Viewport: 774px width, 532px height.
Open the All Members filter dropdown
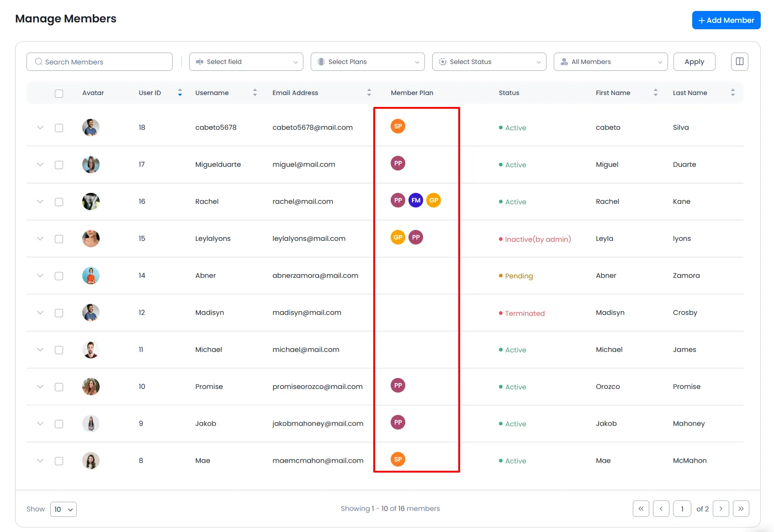tap(610, 62)
